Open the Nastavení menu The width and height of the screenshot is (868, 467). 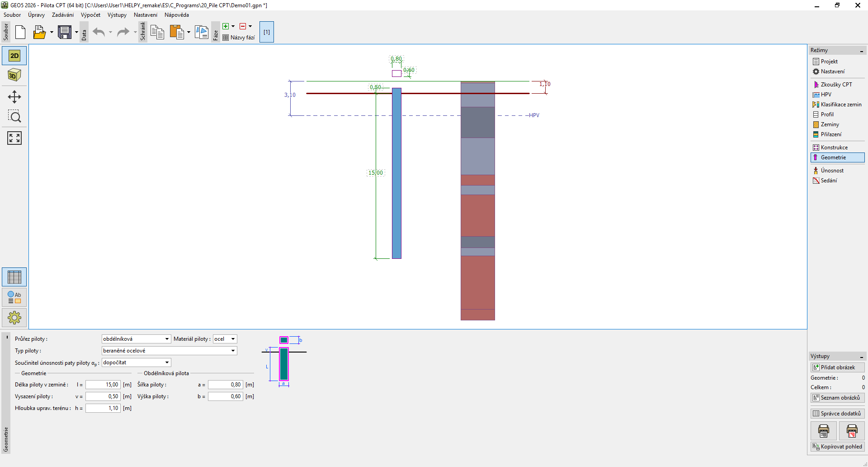pos(145,15)
